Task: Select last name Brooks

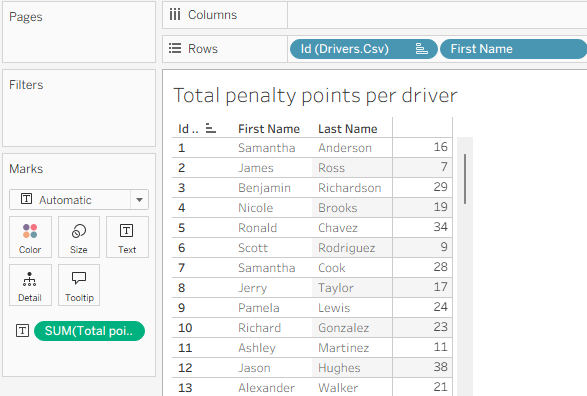Action: (x=338, y=208)
